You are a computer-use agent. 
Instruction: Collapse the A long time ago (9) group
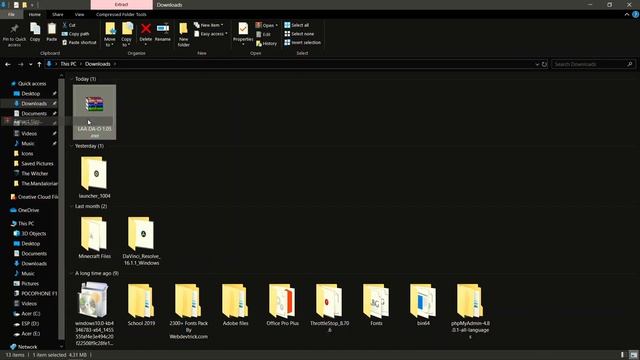[x=72, y=273]
